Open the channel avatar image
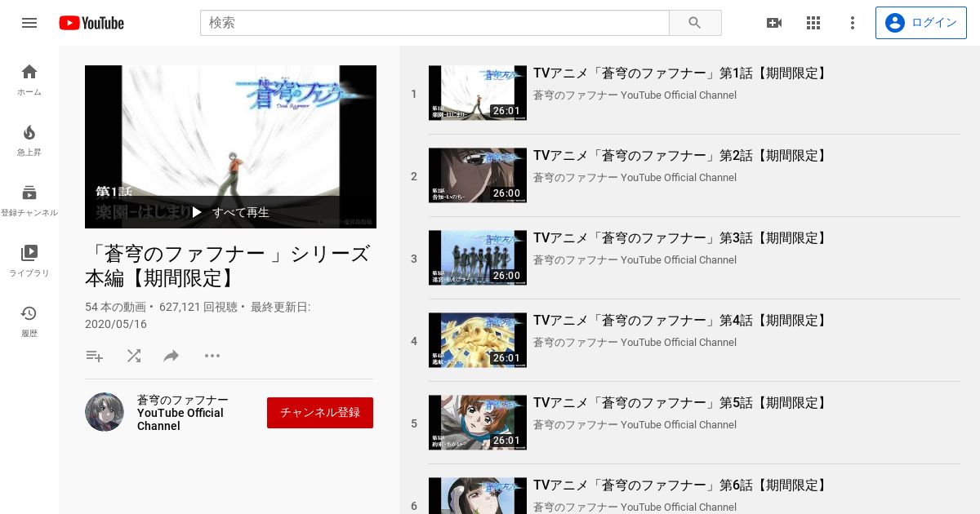Image resolution: width=980 pixels, height=514 pixels. click(x=105, y=412)
